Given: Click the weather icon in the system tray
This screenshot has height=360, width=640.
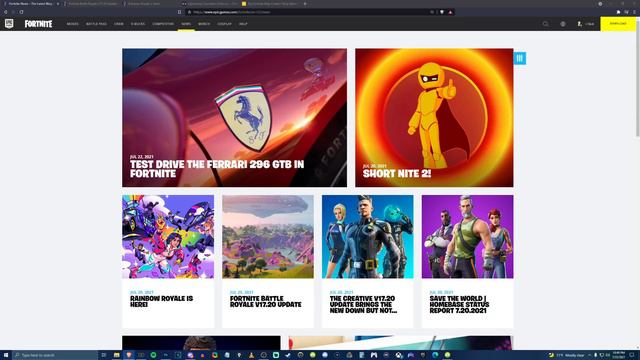Looking at the screenshot, I should click(551, 355).
